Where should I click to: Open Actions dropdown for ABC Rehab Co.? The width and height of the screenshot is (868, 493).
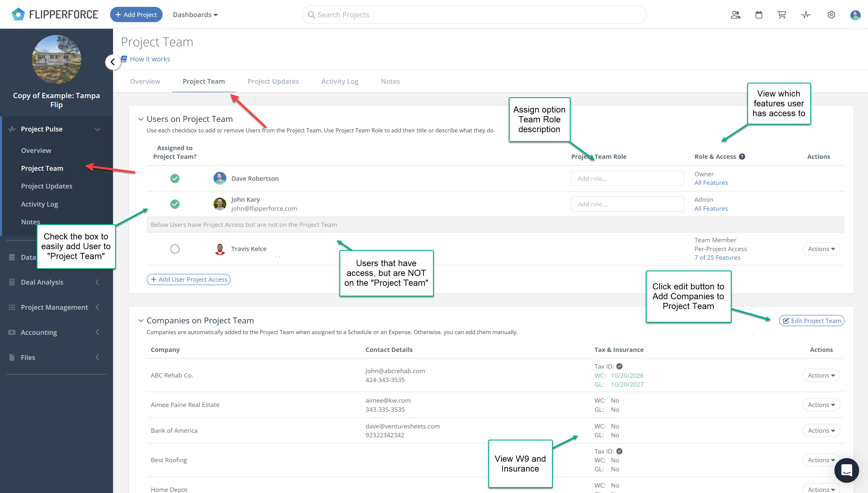(x=821, y=375)
